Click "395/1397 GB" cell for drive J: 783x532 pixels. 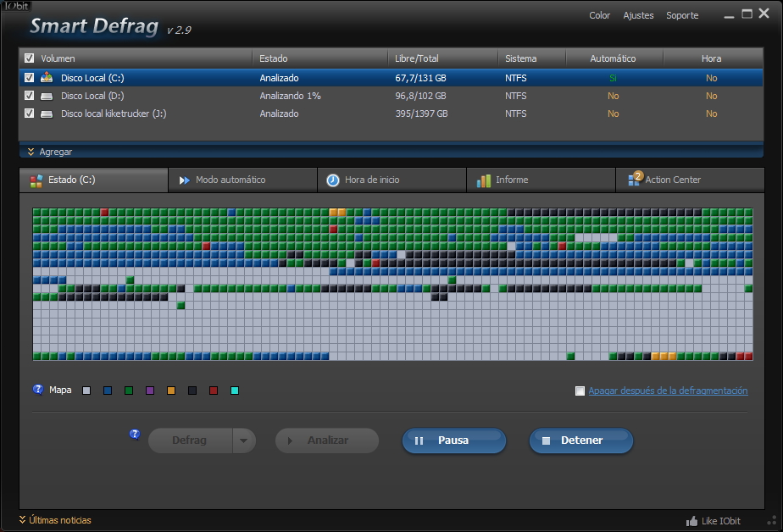[x=421, y=114]
